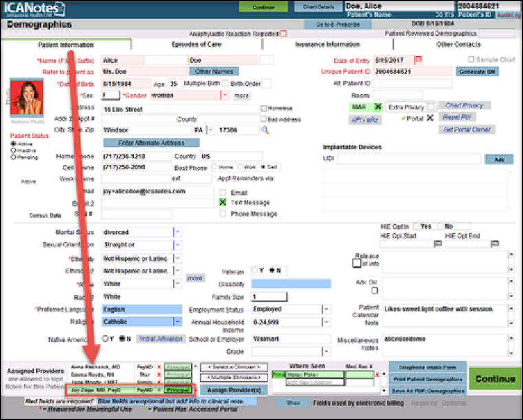Screen dimensions: 523x420
Task: Click the Miscellaneous Notes scroll-down arrow
Action: tap(511, 353)
